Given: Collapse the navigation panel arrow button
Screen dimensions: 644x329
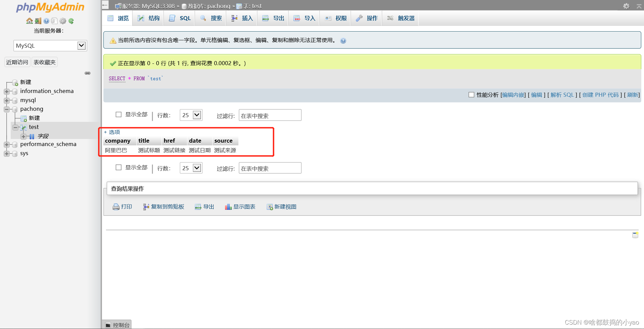Looking at the screenshot, I should [x=105, y=5].
